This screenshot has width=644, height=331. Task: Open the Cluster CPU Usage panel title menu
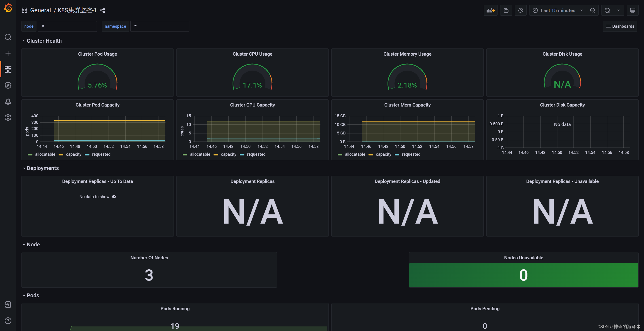(x=252, y=54)
